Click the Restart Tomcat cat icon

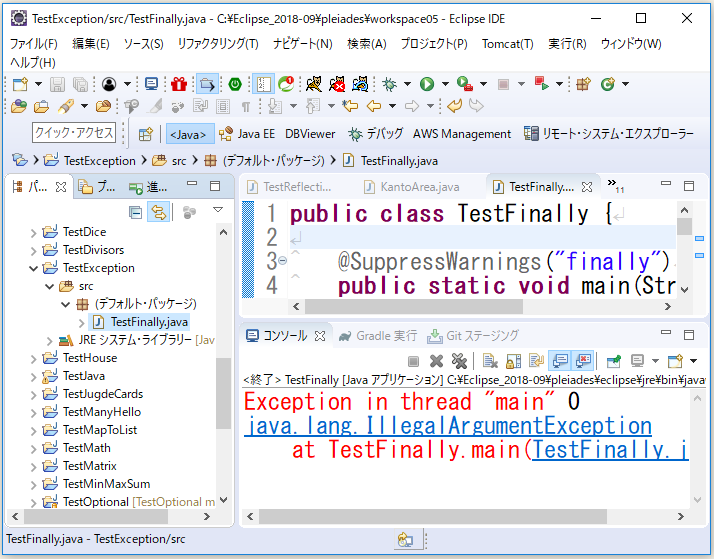pyautogui.click(x=360, y=84)
